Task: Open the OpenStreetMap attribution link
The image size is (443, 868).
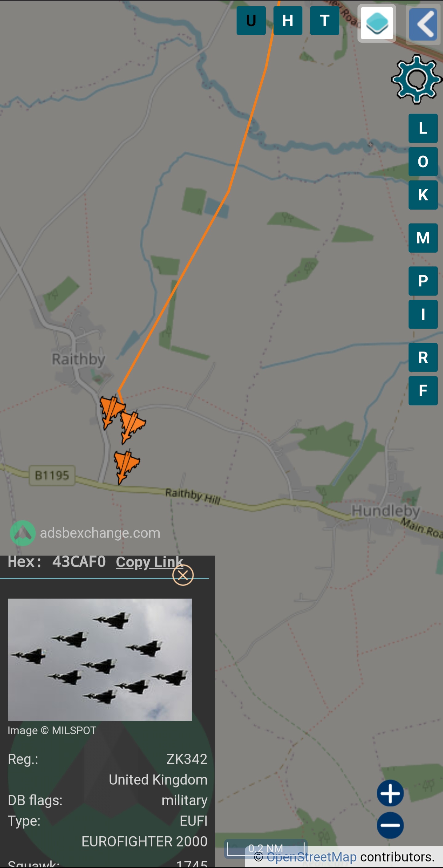Action: click(311, 857)
